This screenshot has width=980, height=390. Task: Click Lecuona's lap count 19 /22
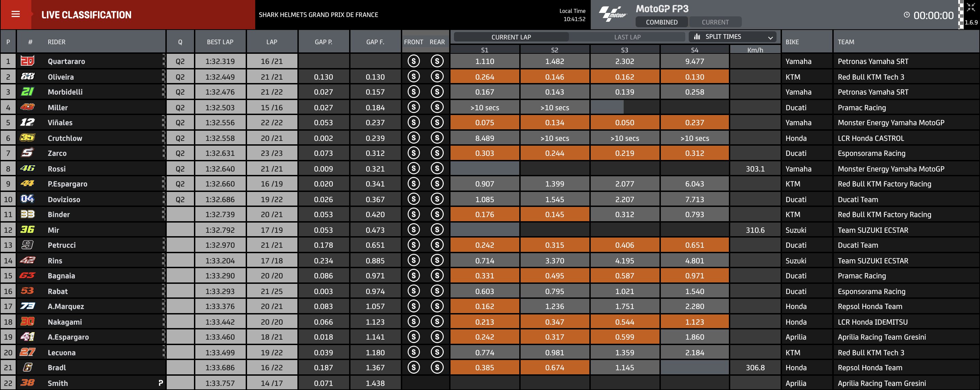[272, 352]
